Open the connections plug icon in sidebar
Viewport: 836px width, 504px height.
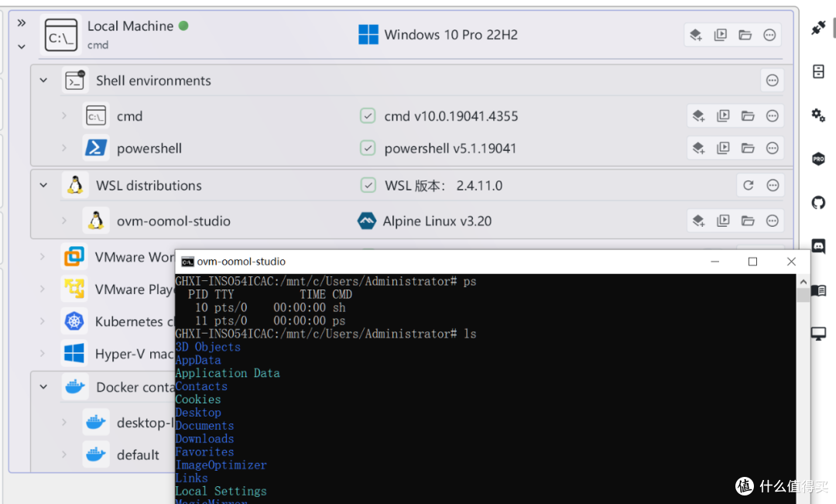tap(818, 28)
